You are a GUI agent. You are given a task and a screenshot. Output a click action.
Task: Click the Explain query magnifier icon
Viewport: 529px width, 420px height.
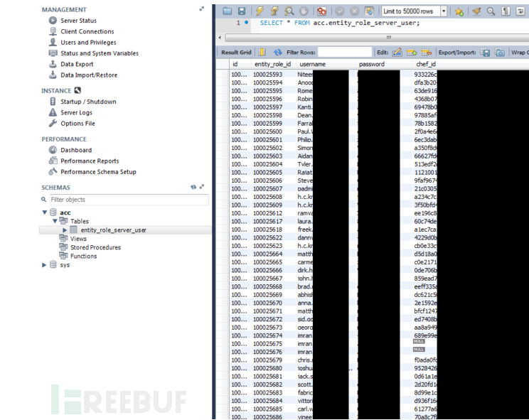click(x=289, y=11)
